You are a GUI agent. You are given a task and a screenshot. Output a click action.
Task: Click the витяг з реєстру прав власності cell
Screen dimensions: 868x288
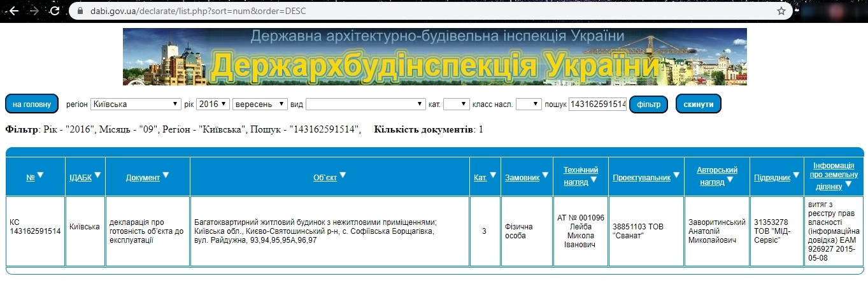coord(834,231)
